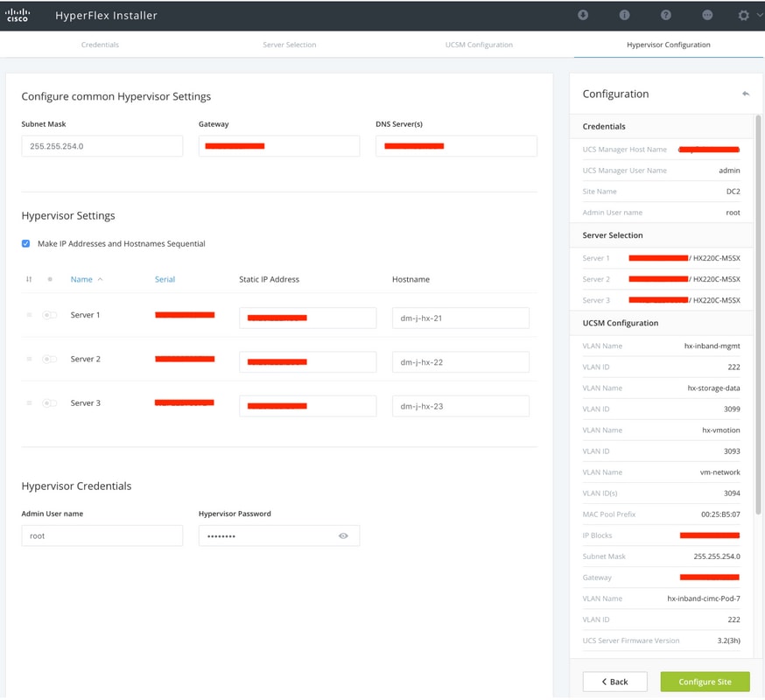
Task: Click the download icon in the top bar
Action: pos(583,15)
